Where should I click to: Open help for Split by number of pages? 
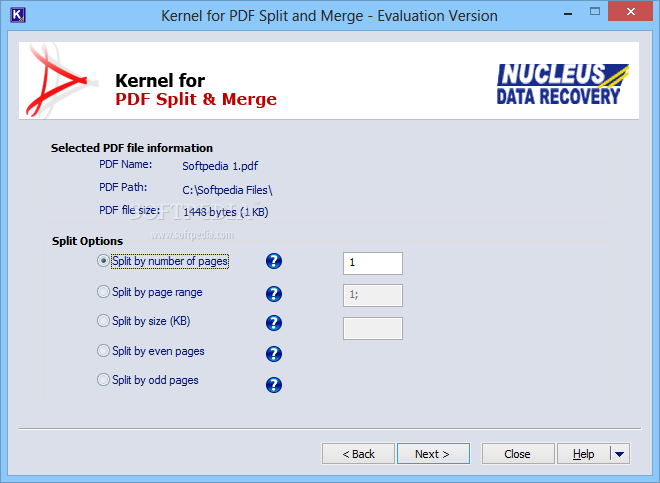click(x=274, y=261)
